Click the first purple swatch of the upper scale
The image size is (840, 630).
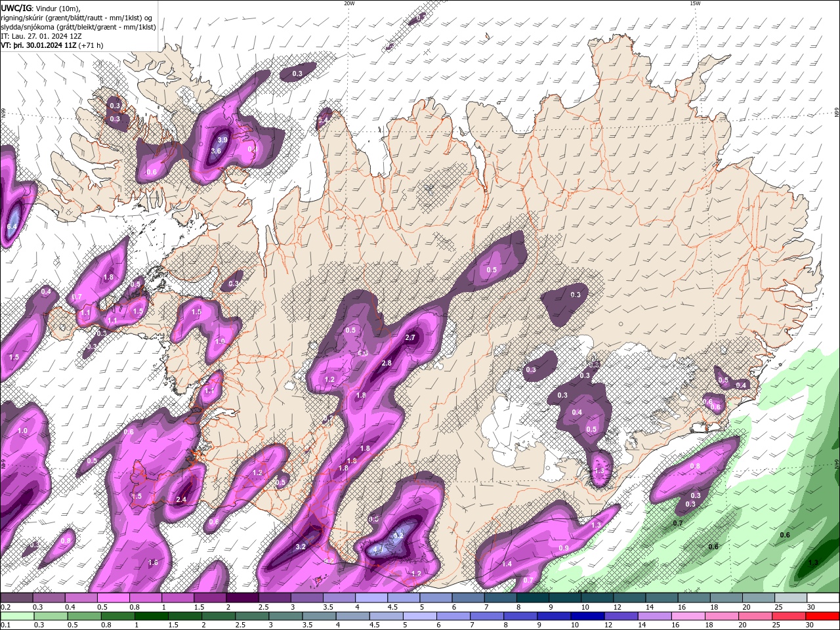(16, 598)
